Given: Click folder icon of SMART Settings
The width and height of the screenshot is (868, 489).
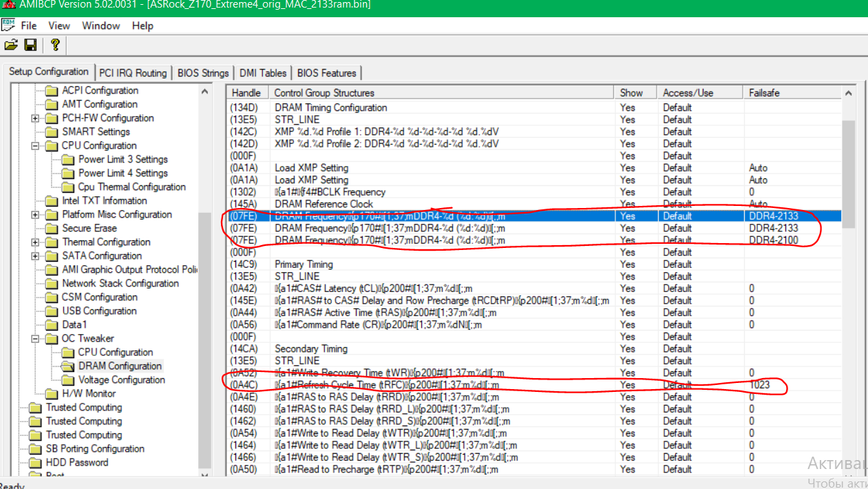Looking at the screenshot, I should 52,132.
